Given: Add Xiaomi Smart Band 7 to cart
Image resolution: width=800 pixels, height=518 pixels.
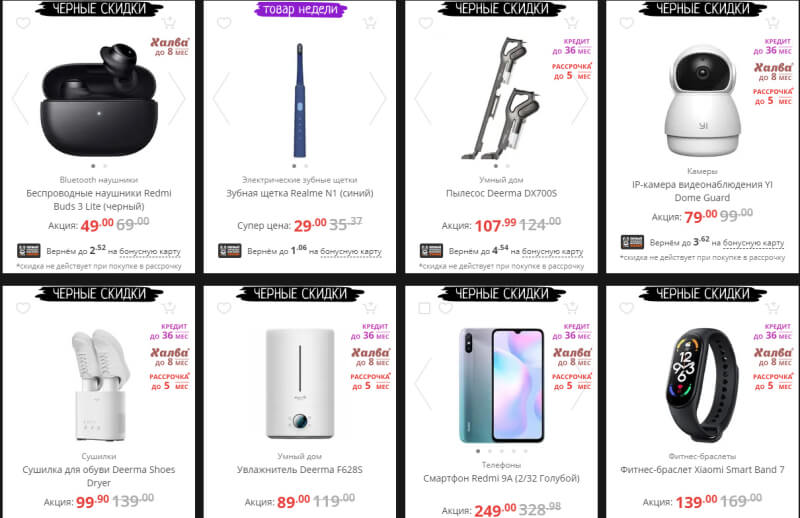Looking at the screenshot, I should pos(772,308).
